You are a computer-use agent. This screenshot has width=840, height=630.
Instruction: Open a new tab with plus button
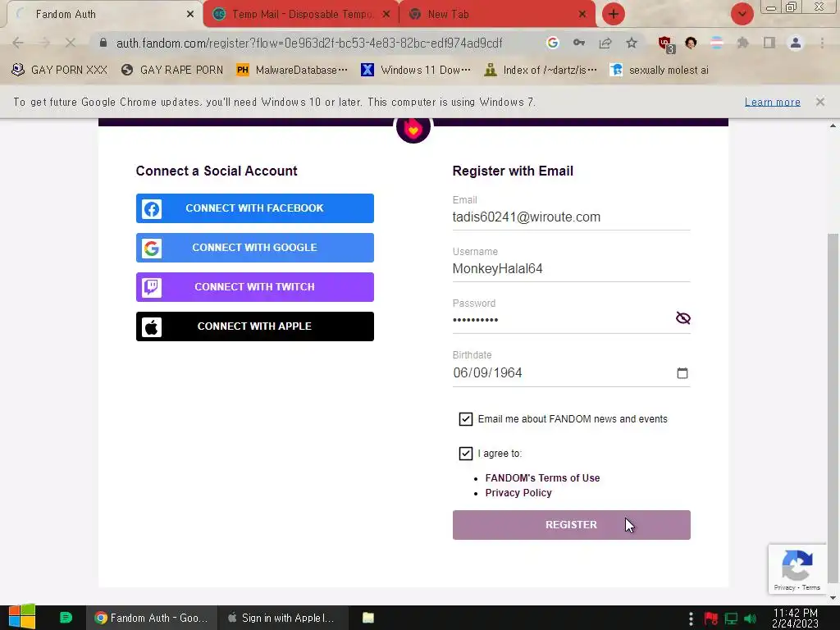pyautogui.click(x=614, y=14)
